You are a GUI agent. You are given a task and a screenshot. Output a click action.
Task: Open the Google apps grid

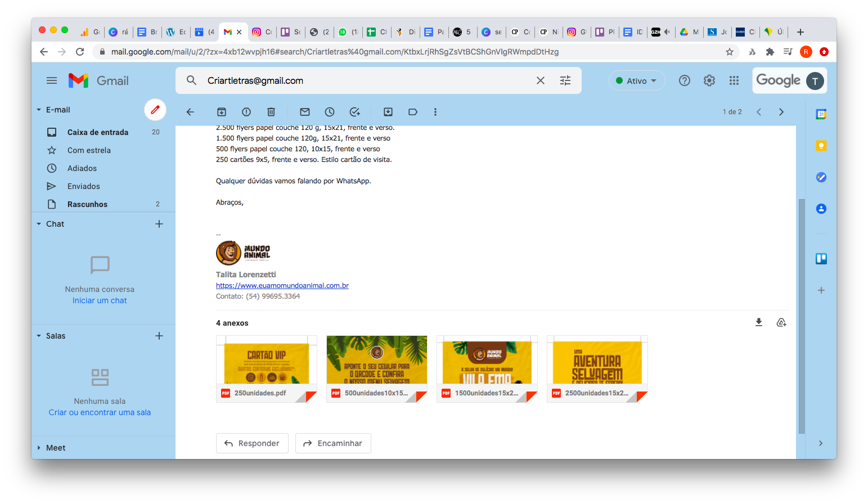point(734,80)
